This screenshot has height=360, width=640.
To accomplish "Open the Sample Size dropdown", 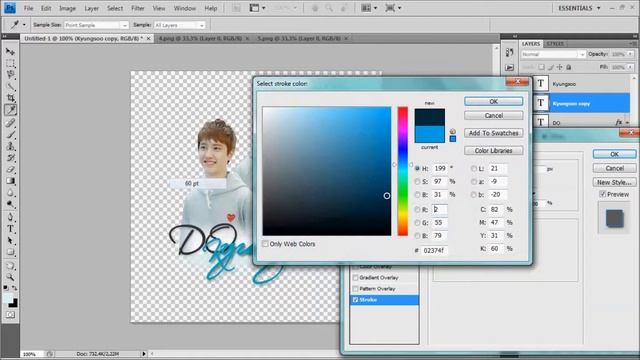I will [x=96, y=25].
